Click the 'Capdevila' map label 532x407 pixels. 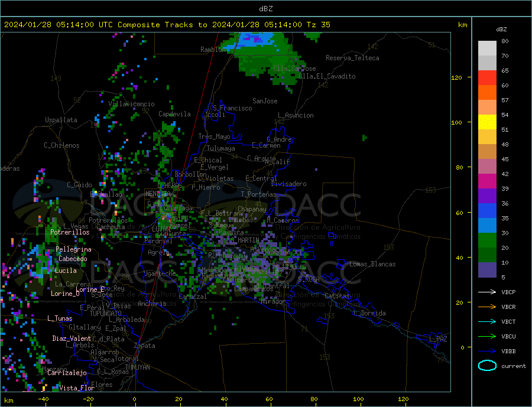point(174,114)
